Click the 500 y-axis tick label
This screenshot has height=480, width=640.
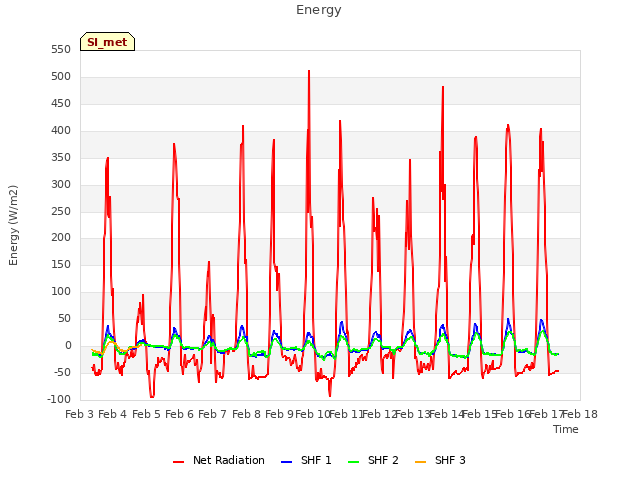(x=61, y=77)
